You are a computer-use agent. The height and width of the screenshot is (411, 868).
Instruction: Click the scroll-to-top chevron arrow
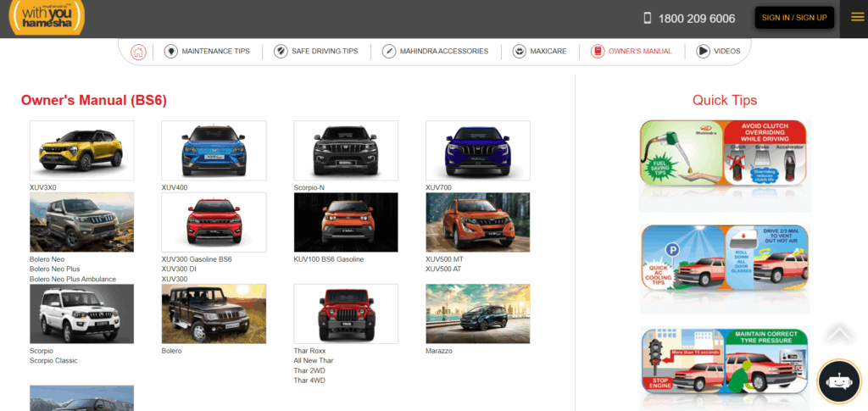(838, 334)
